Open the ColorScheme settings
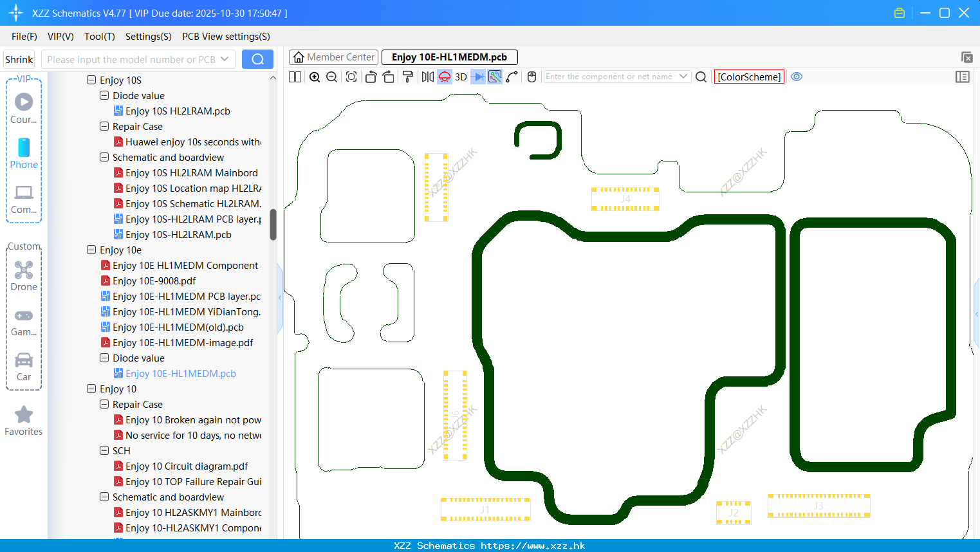Image resolution: width=980 pixels, height=552 pixels. (x=749, y=77)
